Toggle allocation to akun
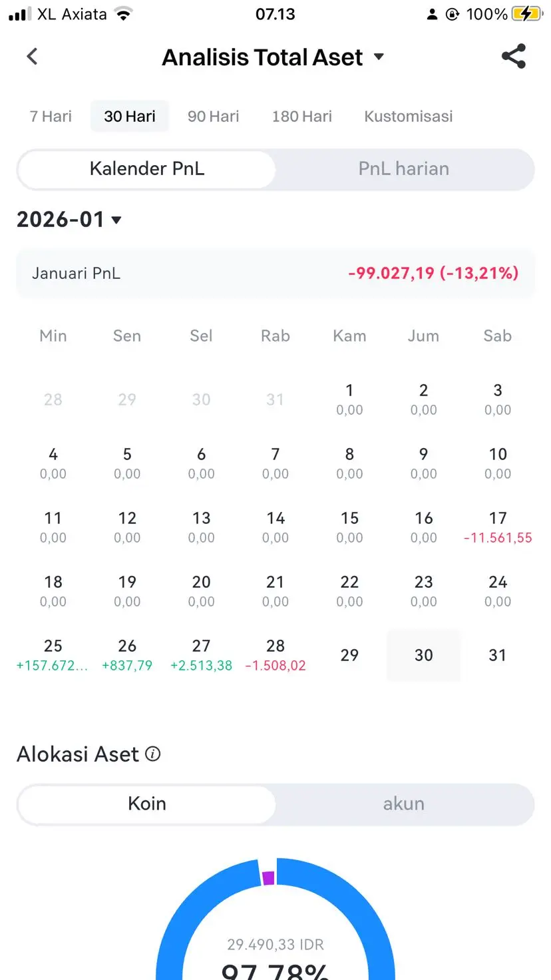 click(403, 804)
